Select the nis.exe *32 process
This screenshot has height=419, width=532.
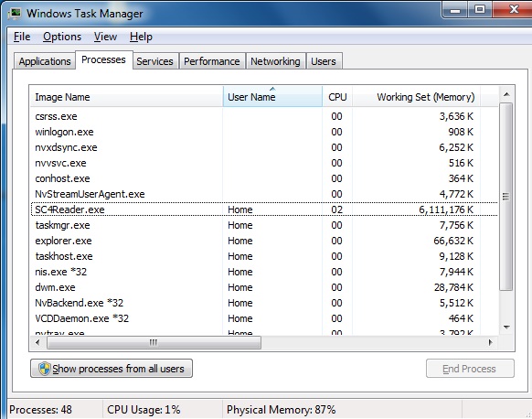click(264, 272)
